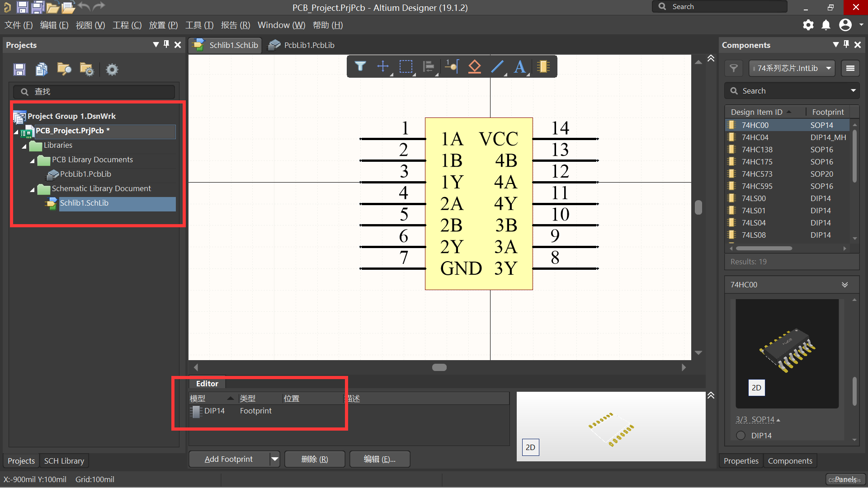Click the Projects panel save icon
The image size is (868, 488).
(x=19, y=69)
